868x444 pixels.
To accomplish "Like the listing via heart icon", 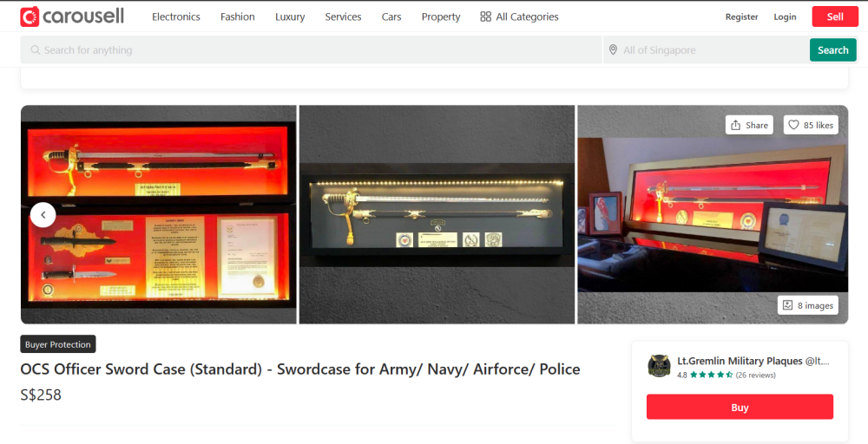I will coord(794,125).
